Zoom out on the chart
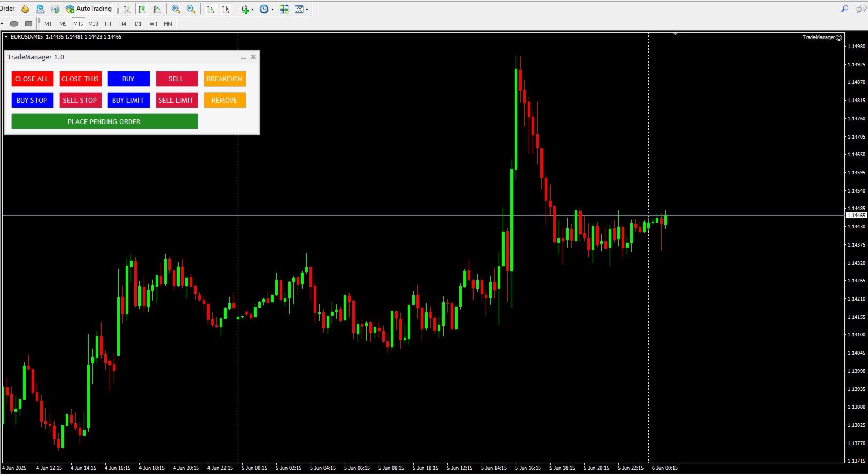 coord(191,9)
